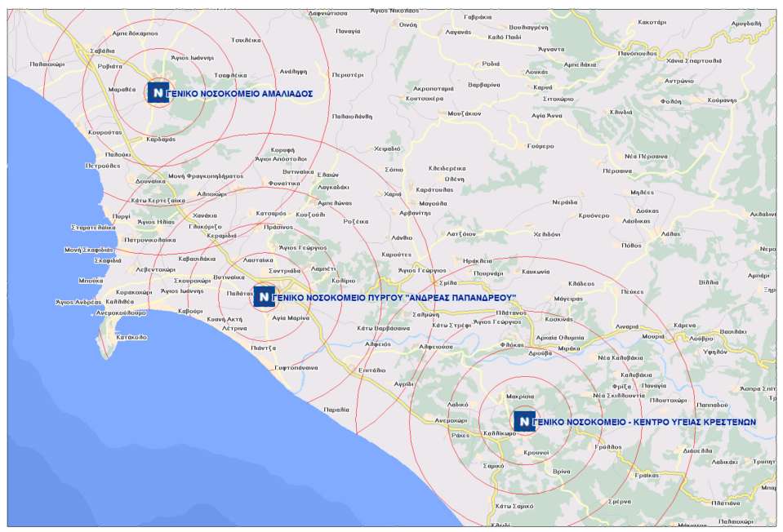Click the Αρχαία Ολυμπία label
Viewport: 783px width, 532px height.
(560, 337)
